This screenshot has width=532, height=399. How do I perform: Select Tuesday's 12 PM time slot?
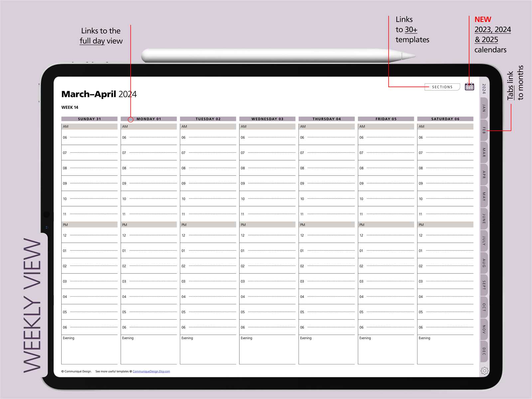click(208, 235)
